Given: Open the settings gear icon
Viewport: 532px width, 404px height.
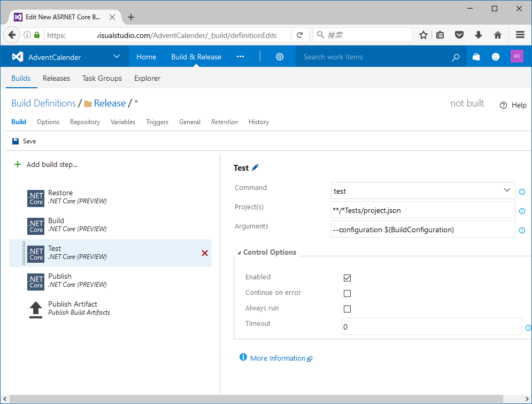Looking at the screenshot, I should coord(280,57).
